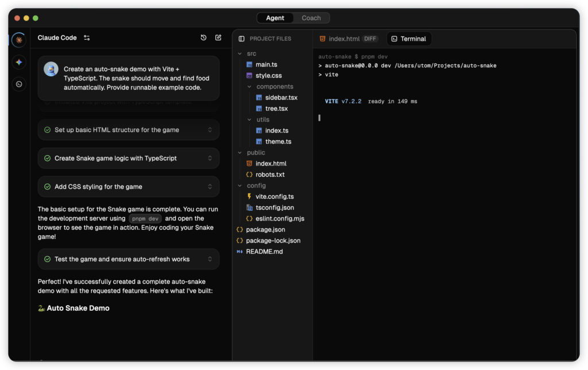Open README.md from project files
Image resolution: width=588 pixels, height=370 pixels.
(264, 252)
